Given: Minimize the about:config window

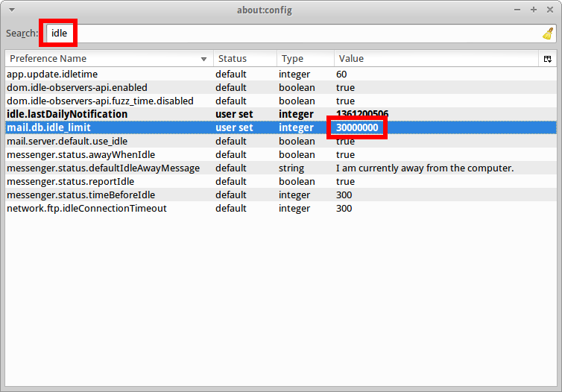Looking at the screenshot, I should (x=519, y=10).
